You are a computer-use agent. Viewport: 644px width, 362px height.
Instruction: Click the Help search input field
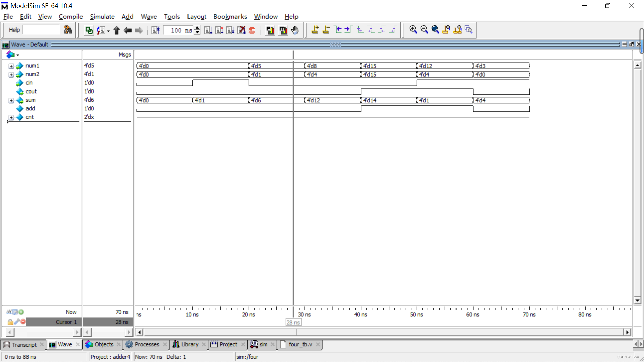(x=42, y=30)
